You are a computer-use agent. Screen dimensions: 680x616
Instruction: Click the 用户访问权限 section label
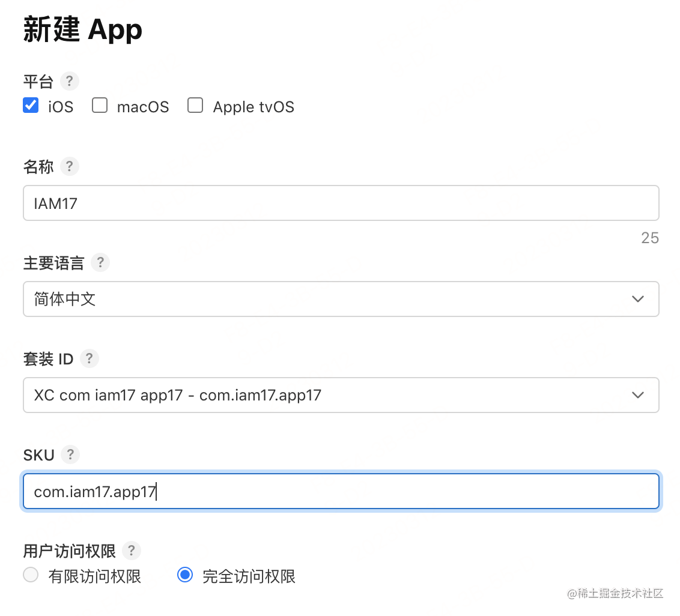coord(70,551)
